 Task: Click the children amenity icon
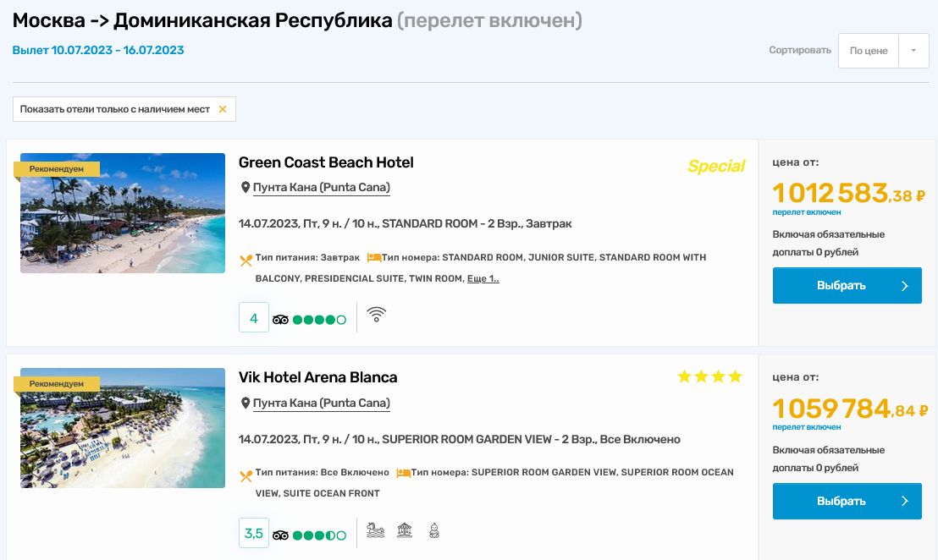click(434, 530)
